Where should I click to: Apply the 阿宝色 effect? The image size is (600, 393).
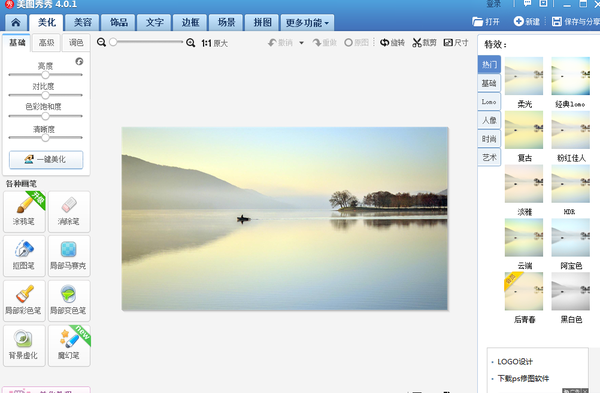coord(571,237)
